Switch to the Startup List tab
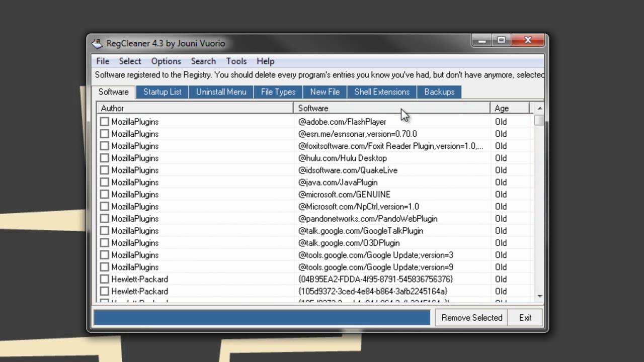644x362 pixels. [x=163, y=92]
